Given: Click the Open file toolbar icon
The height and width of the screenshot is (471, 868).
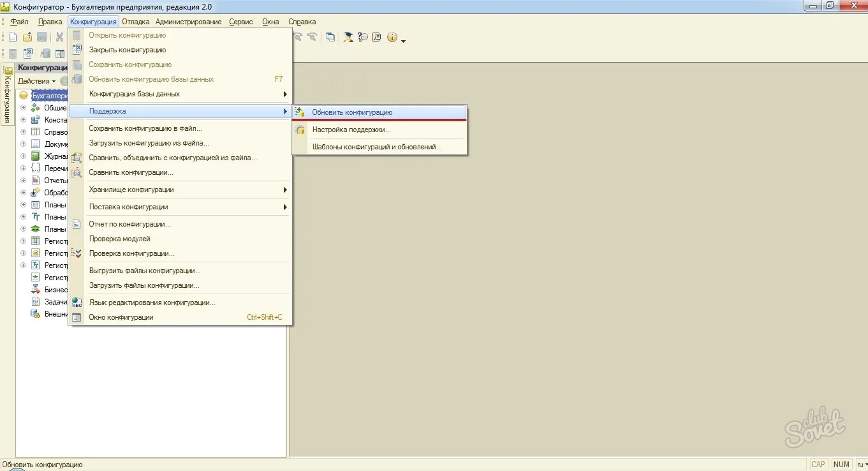Looking at the screenshot, I should point(27,37).
